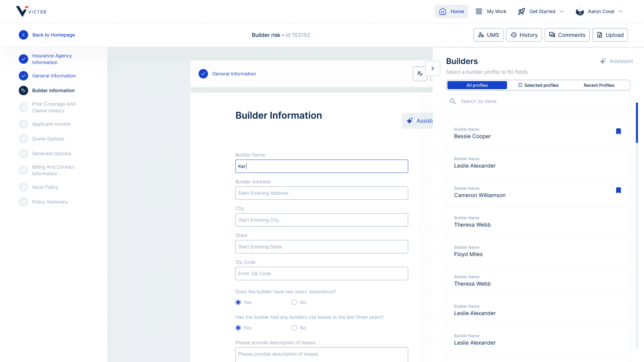Open the Aaron Coral account dropdown chevron

click(x=621, y=11)
